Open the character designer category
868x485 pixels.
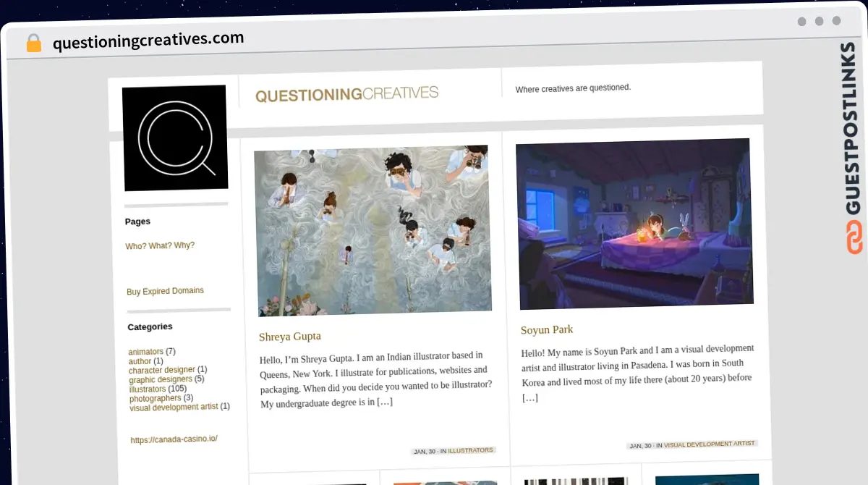(x=162, y=370)
